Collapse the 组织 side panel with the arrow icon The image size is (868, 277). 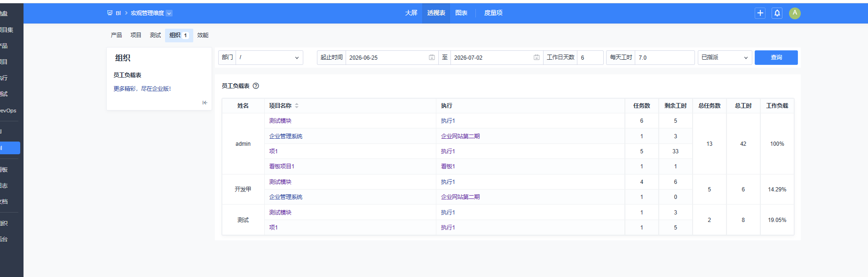[x=205, y=103]
